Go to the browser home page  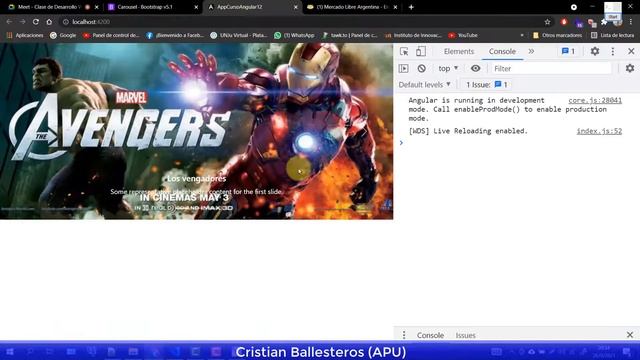pos(49,22)
